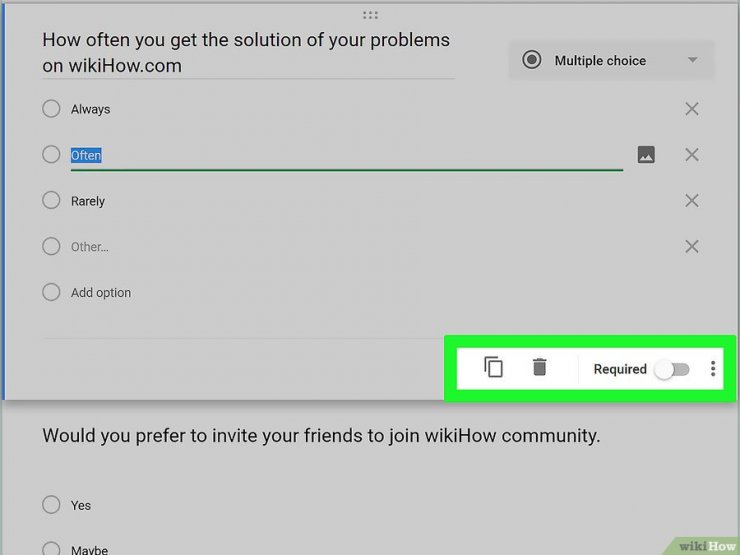The height and width of the screenshot is (555, 740).
Task: Select the Yes radio button
Action: coord(51,505)
